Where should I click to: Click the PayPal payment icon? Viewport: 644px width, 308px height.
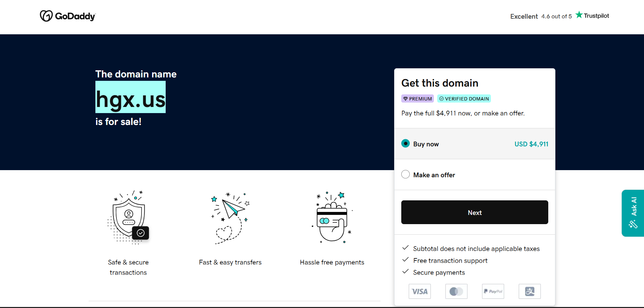pyautogui.click(x=493, y=291)
